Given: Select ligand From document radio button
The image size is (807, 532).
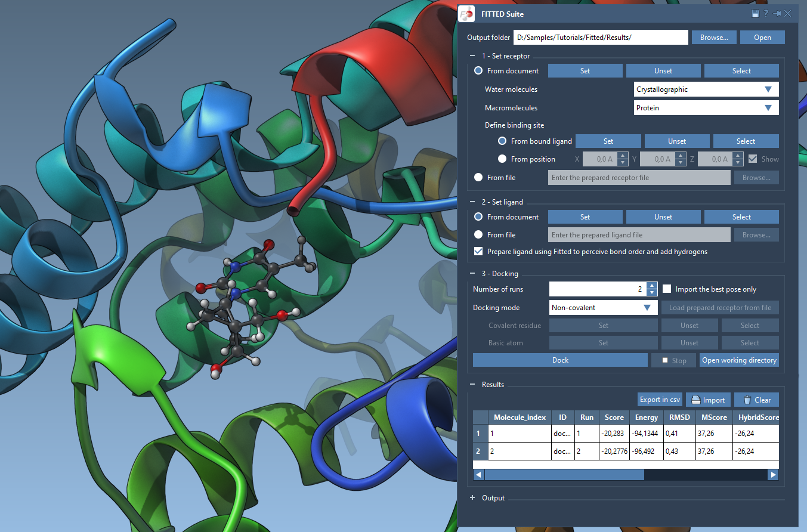Looking at the screenshot, I should tap(478, 217).
